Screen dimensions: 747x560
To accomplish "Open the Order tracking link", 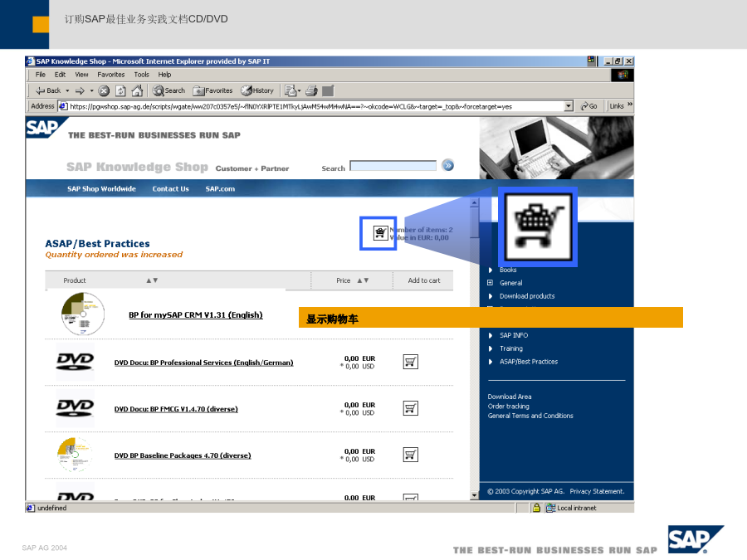I will tap(508, 407).
